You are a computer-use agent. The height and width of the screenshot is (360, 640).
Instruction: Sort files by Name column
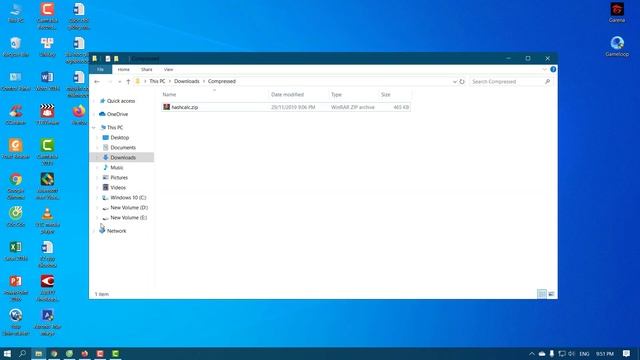214,94
